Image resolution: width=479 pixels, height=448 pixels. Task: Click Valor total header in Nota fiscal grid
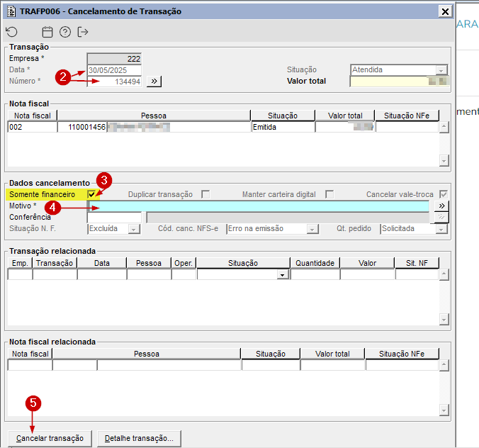(x=345, y=116)
